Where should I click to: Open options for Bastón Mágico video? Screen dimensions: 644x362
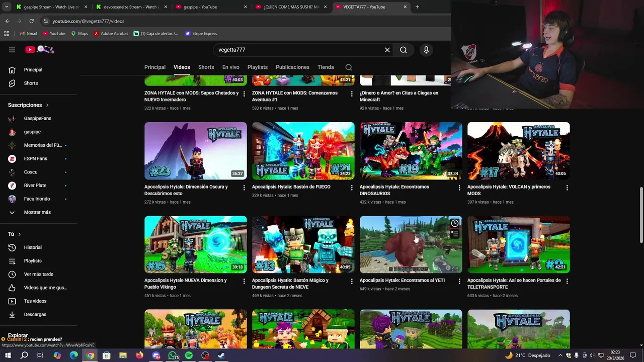click(352, 281)
